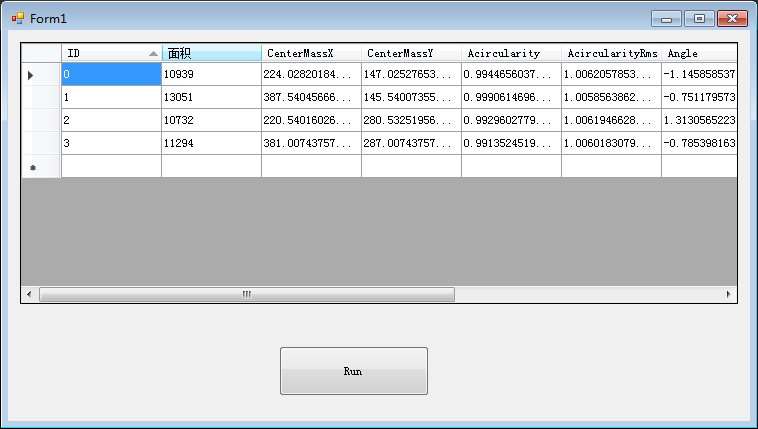Minimize the Form1 window
Viewport: 758px width, 429px height.
[x=666, y=19]
